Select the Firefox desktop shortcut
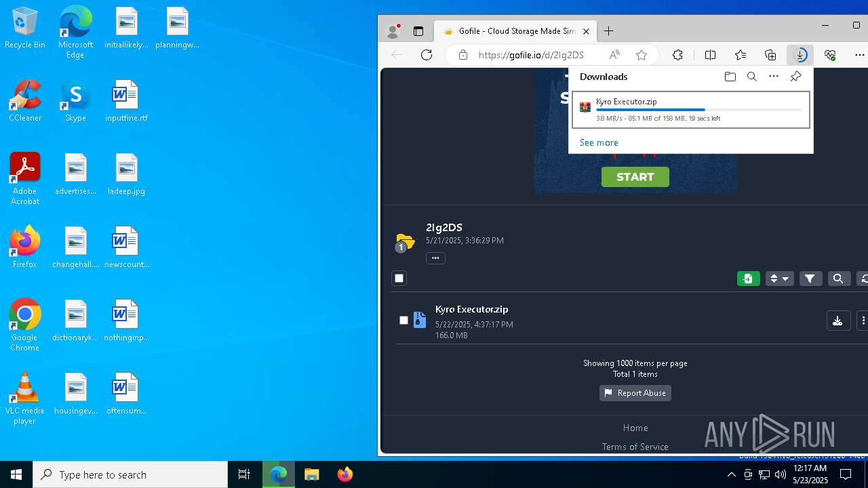868x488 pixels. [x=24, y=247]
